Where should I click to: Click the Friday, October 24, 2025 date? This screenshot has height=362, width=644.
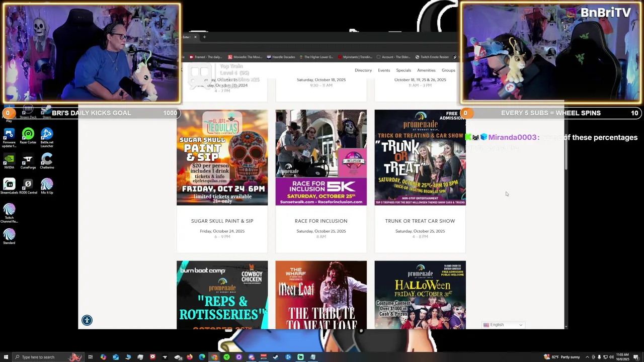(x=222, y=231)
